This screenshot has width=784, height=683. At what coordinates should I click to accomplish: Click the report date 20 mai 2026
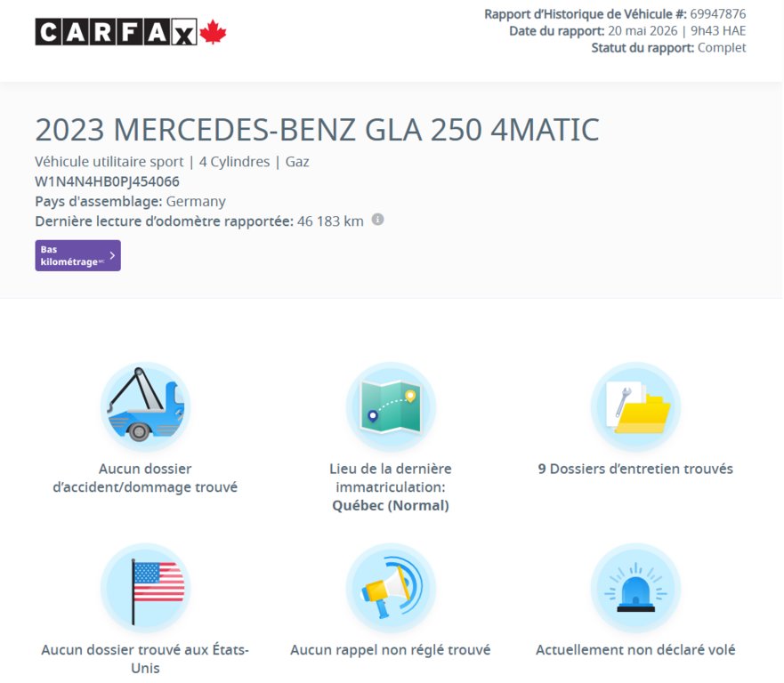click(x=643, y=31)
